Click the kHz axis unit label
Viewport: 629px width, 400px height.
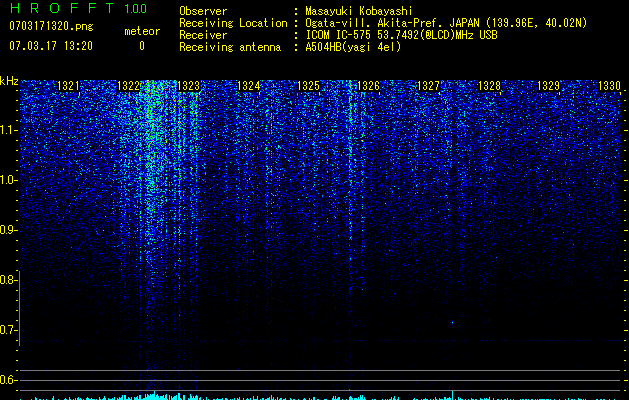click(x=9, y=81)
